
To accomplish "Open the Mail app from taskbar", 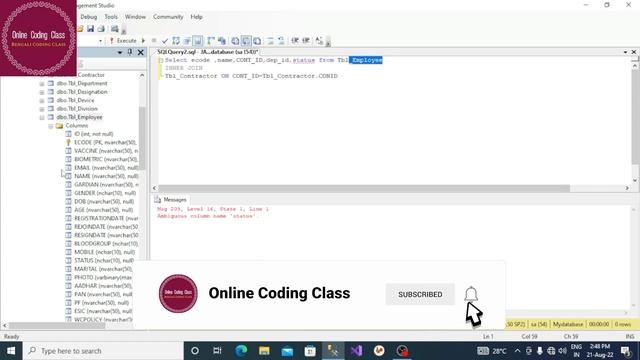I will [x=287, y=351].
